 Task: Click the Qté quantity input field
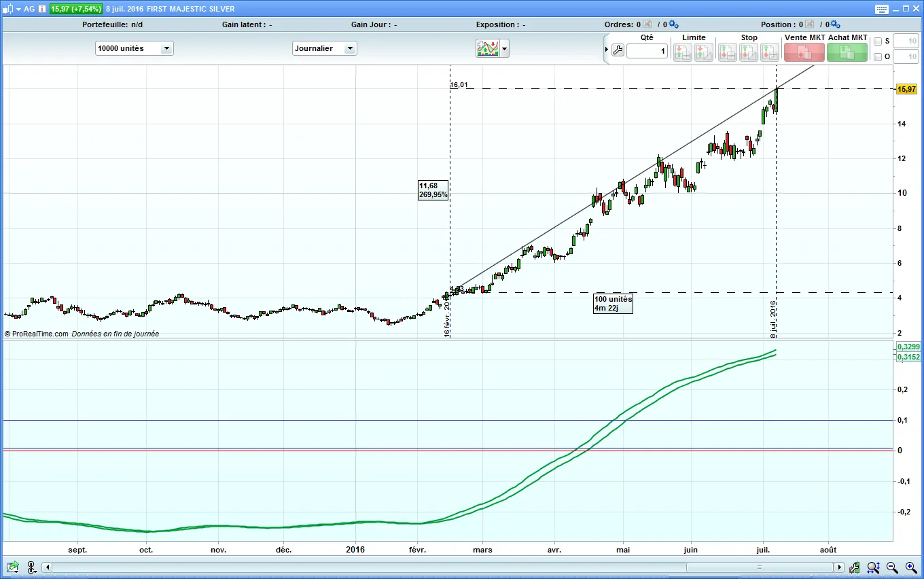point(647,51)
